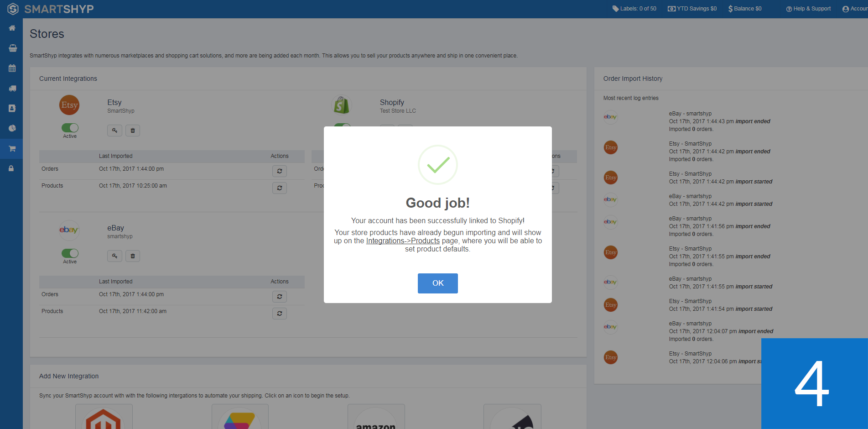This screenshot has height=429, width=868.
Task: Refresh Etsy Products import
Action: [x=279, y=188]
